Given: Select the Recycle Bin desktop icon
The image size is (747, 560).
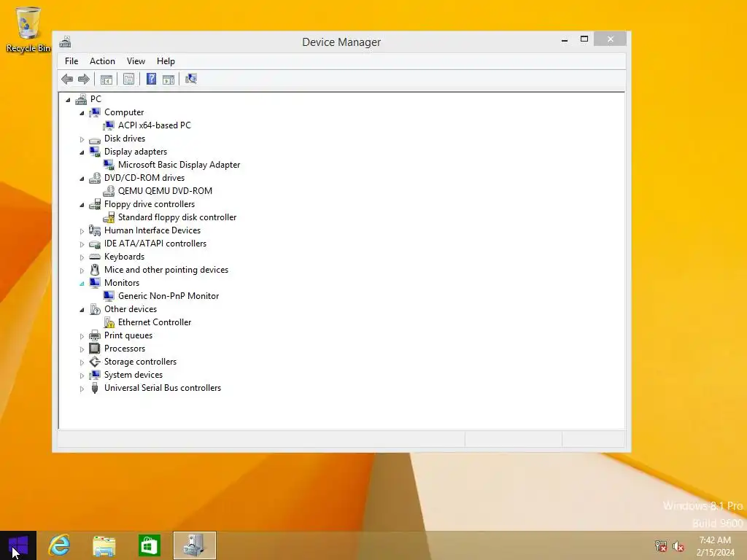Looking at the screenshot, I should pos(28,29).
